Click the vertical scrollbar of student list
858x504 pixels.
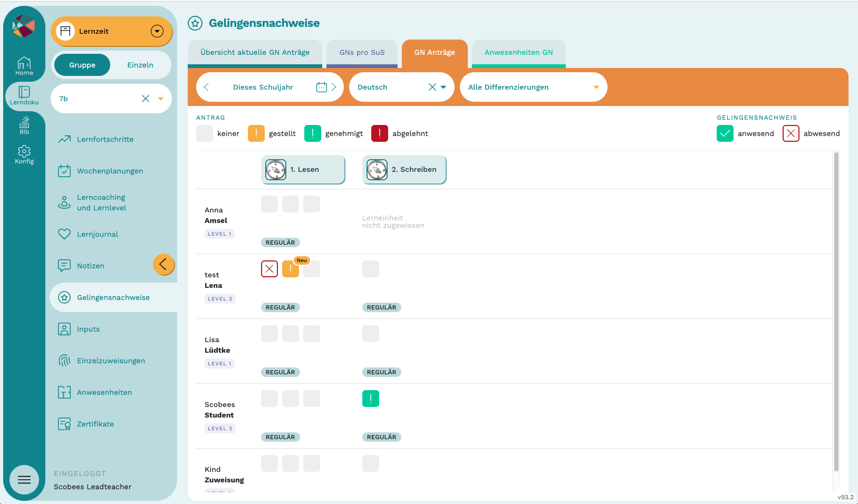click(x=836, y=311)
